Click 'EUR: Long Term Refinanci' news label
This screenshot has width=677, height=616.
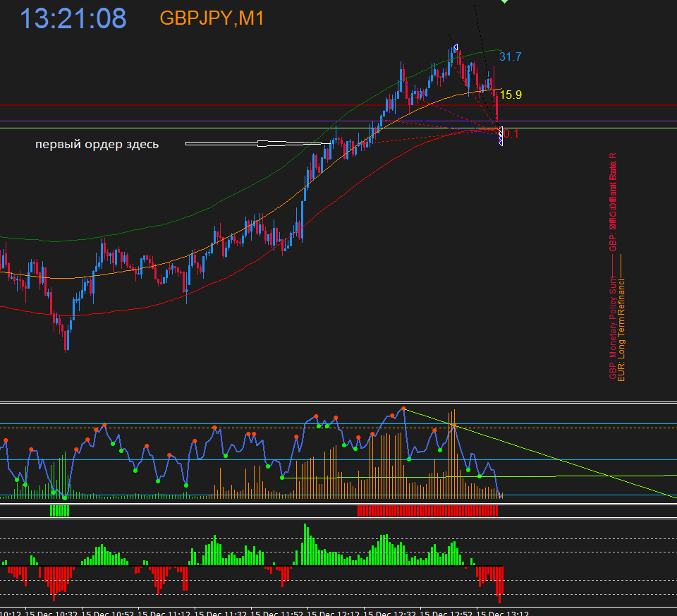click(621, 330)
